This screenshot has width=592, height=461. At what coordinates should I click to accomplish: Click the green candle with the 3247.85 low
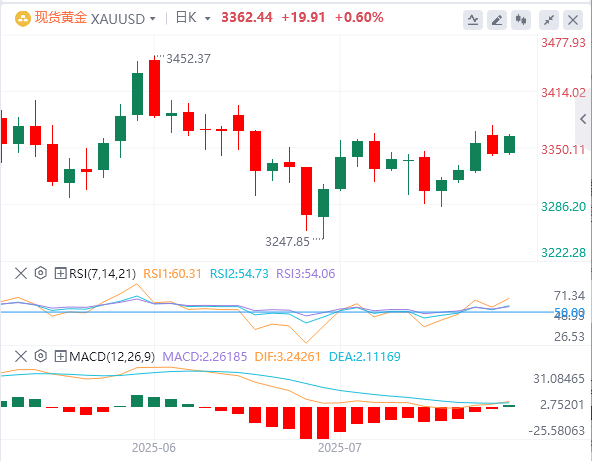point(324,203)
